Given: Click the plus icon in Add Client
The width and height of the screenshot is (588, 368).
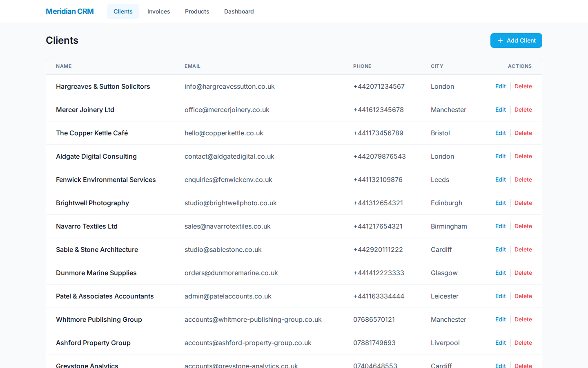Looking at the screenshot, I should [500, 40].
